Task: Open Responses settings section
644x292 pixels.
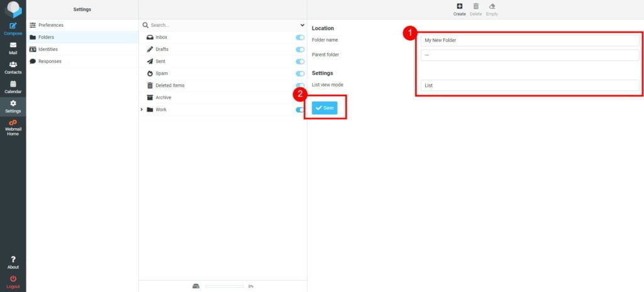Action: pyautogui.click(x=82, y=61)
